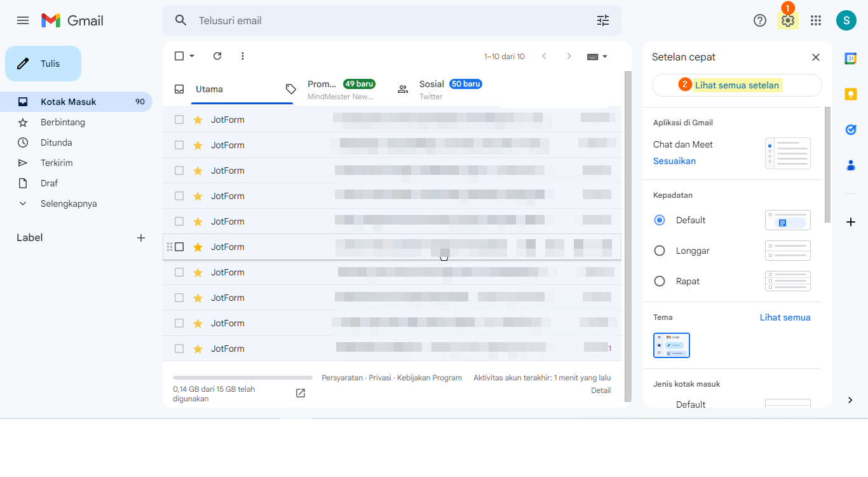The image size is (868, 477).
Task: Click the Detail account activity link
Action: coord(600,391)
